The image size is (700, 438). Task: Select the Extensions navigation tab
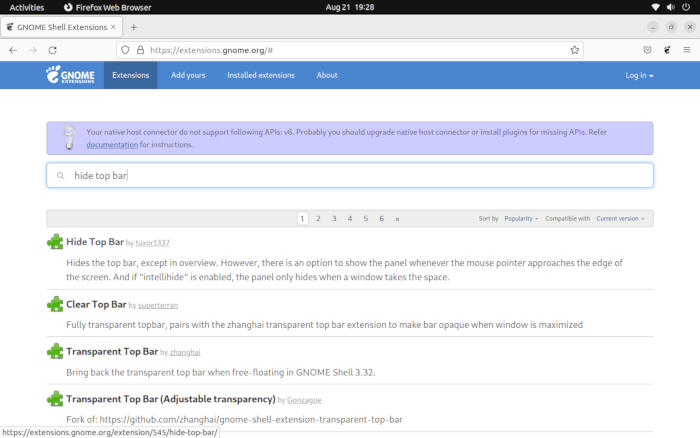[x=130, y=75]
